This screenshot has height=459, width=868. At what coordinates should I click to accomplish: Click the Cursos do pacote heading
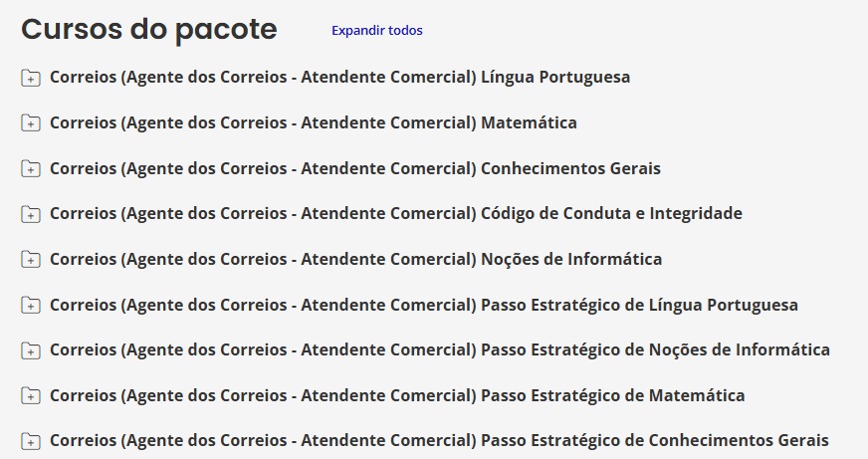pyautogui.click(x=149, y=29)
